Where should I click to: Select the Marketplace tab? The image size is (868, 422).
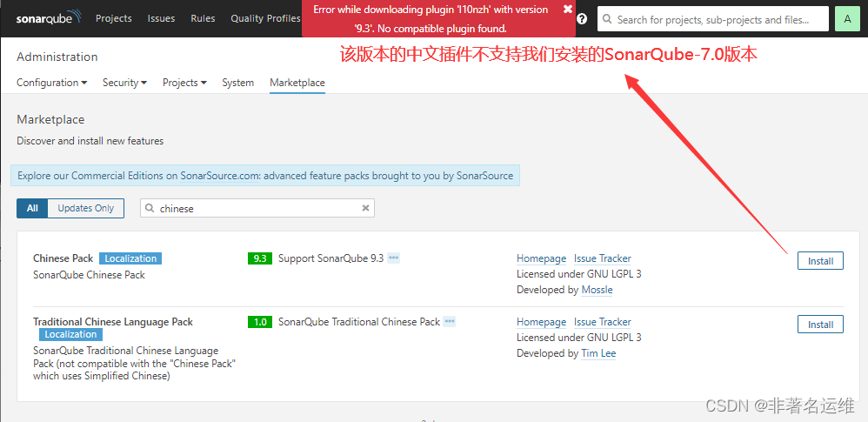[x=297, y=83]
